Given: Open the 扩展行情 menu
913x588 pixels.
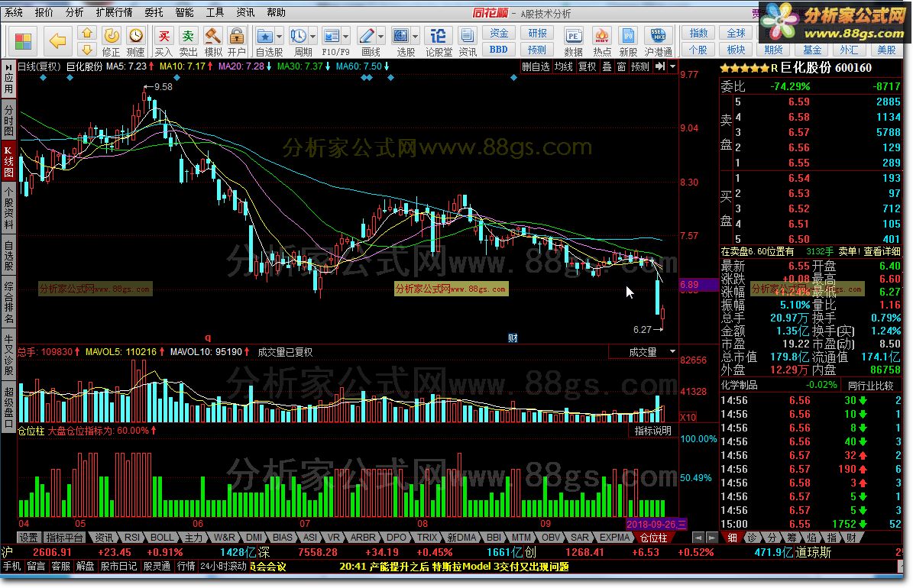Looking at the screenshot, I should [114, 12].
